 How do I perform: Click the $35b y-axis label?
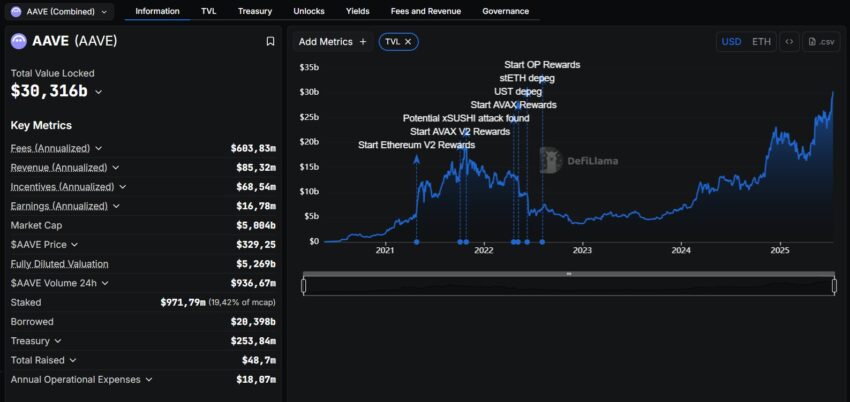tap(310, 67)
